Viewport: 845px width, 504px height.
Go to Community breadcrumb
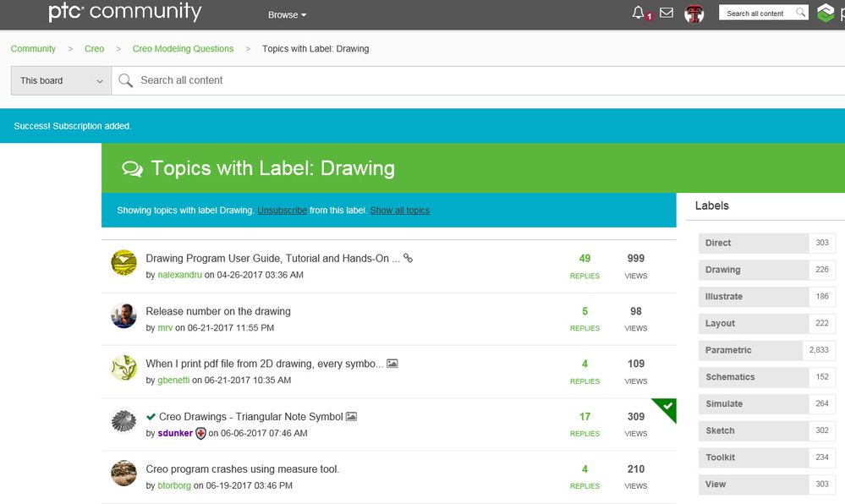tap(34, 48)
